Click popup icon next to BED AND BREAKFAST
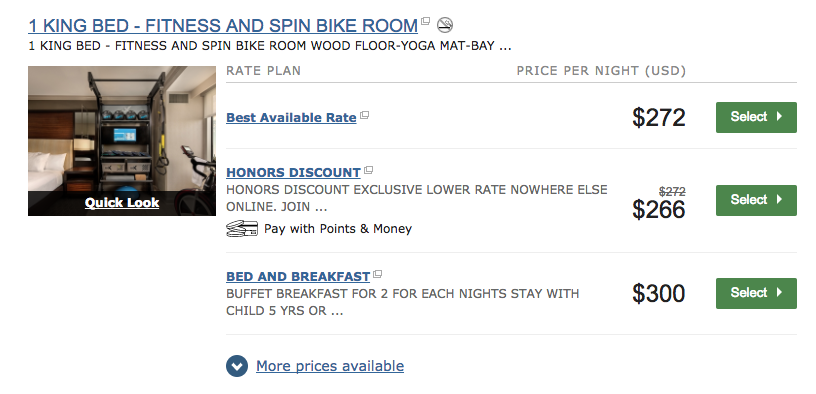Viewport: 816px width, 394px height. point(378,274)
